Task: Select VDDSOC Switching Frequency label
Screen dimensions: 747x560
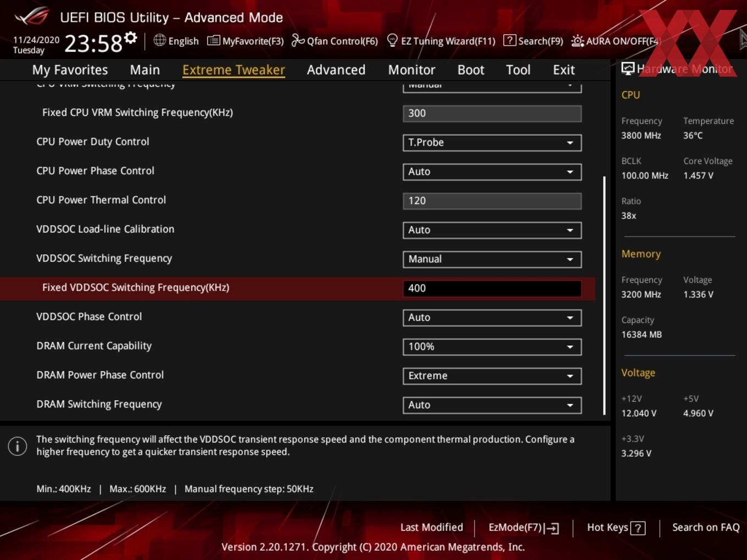Action: pyautogui.click(x=104, y=259)
